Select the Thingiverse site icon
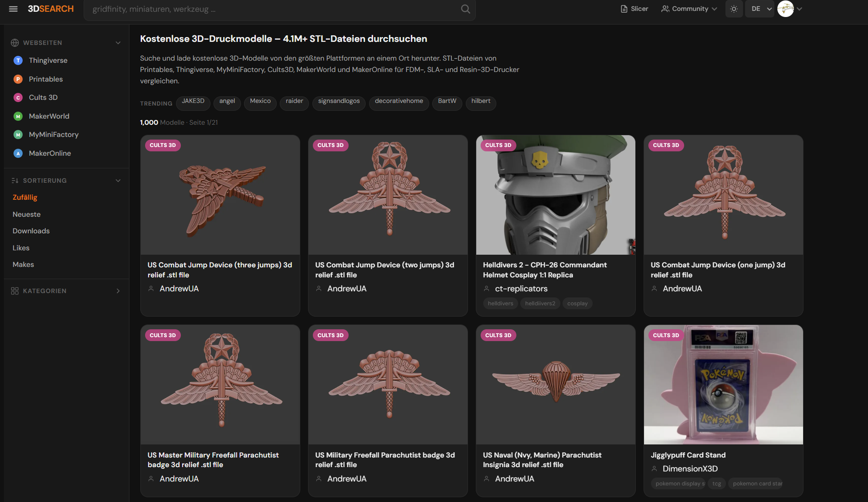Image resolution: width=868 pixels, height=502 pixels. coord(18,60)
